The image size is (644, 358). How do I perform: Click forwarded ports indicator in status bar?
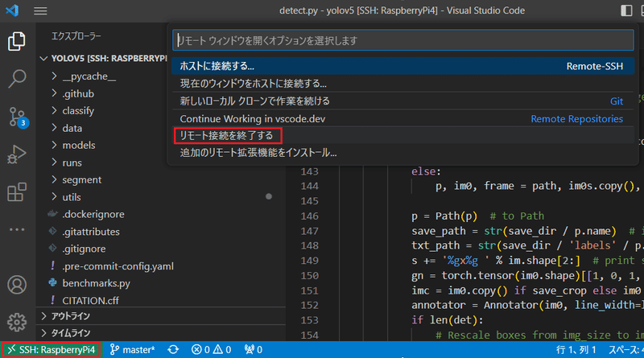point(253,350)
